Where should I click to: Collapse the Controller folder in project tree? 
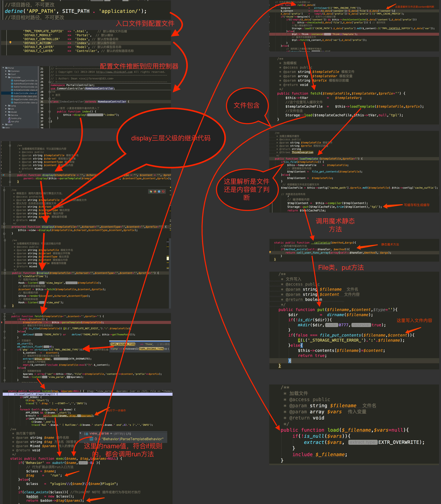click(6, 77)
